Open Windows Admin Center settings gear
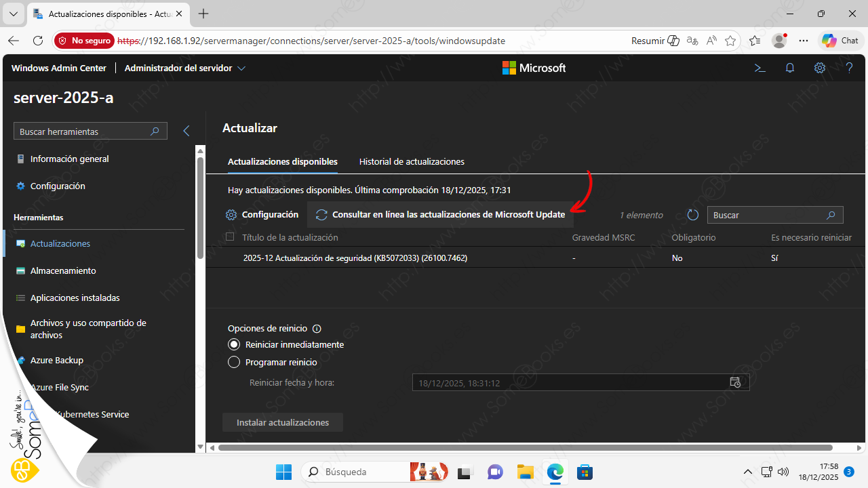This screenshot has width=868, height=488. pos(820,68)
